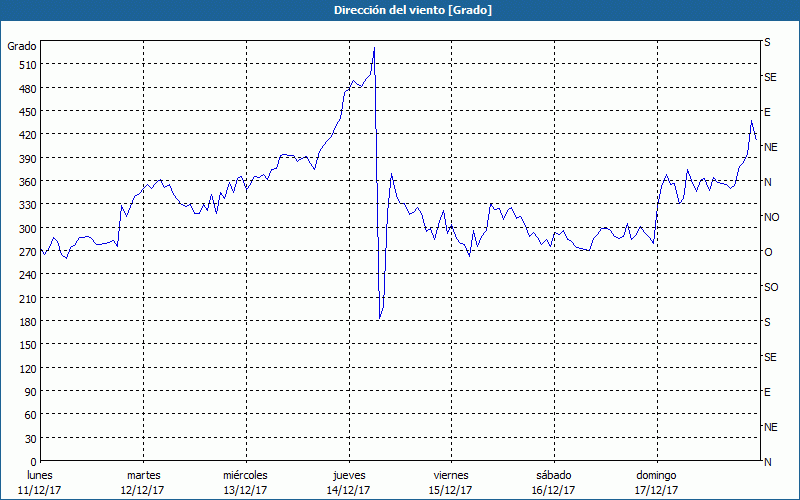Viewport: 800px width, 500px height.
Task: Click the 'martes' day label
Action: (x=143, y=476)
